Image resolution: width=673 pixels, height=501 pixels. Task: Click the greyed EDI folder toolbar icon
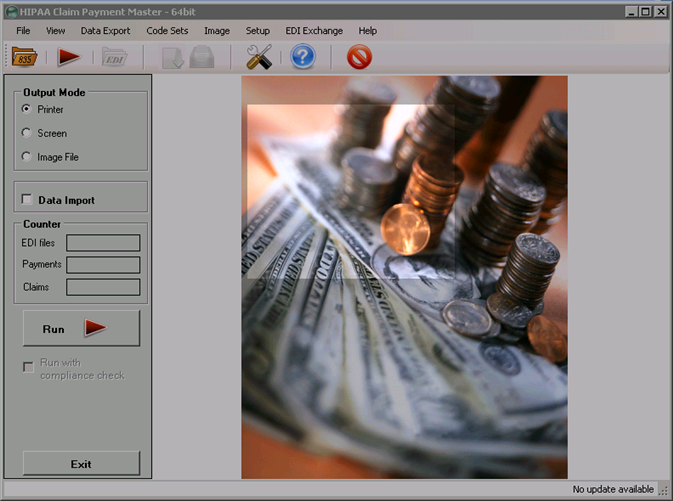(115, 57)
